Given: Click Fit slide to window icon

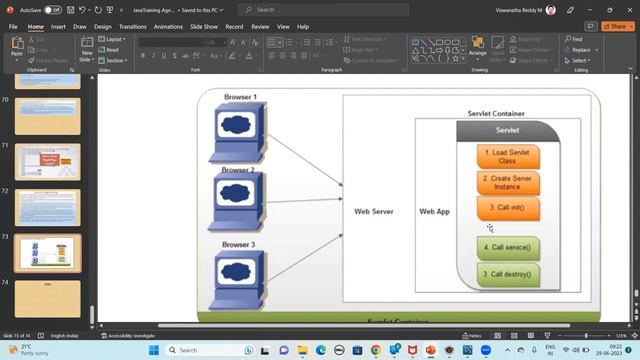Looking at the screenshot, I should [x=635, y=336].
